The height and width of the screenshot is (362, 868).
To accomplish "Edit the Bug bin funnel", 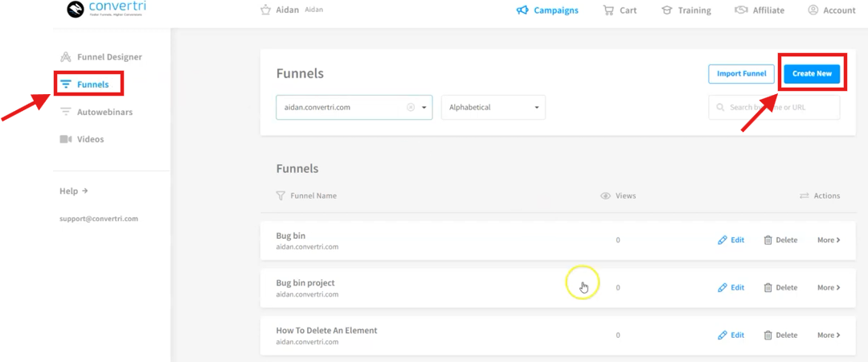I will click(731, 240).
